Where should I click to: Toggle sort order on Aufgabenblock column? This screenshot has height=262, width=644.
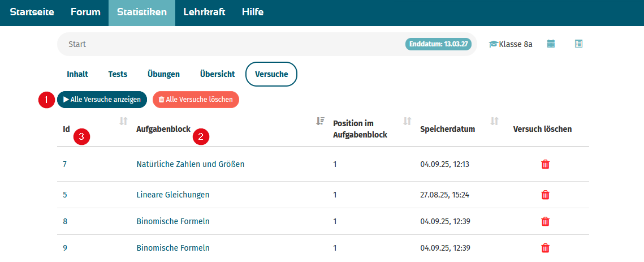point(321,121)
